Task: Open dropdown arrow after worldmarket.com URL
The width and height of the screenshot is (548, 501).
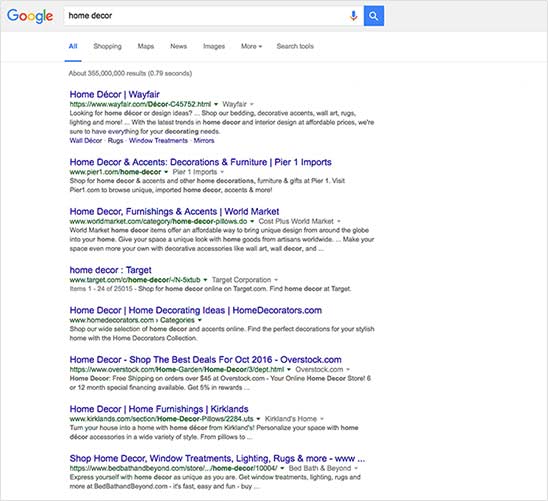Action: click(x=252, y=221)
